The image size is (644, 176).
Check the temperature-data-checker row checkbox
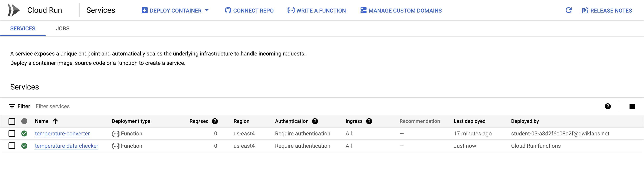tap(12, 146)
